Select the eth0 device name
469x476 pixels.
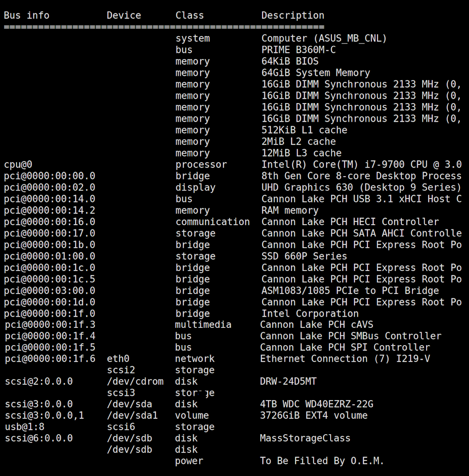tap(118, 359)
